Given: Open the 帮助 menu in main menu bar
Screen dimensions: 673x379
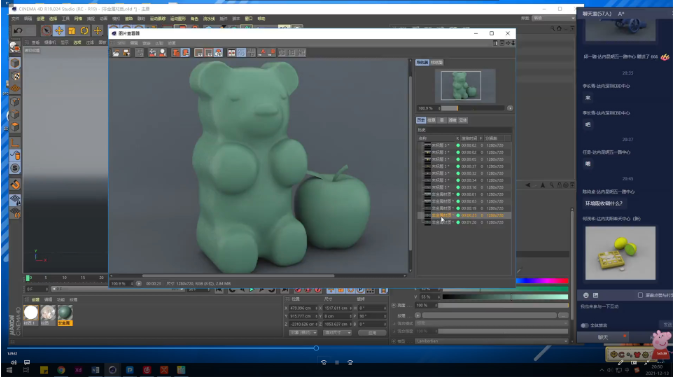Looking at the screenshot, I should click(x=261, y=19).
